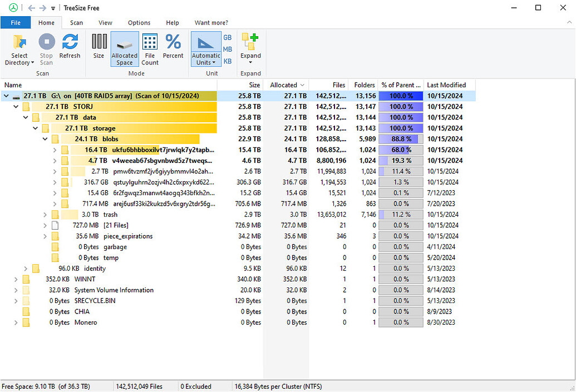Image resolution: width=576 pixels, height=392 pixels.
Task: Open the Help ribbon tab
Action: click(173, 22)
